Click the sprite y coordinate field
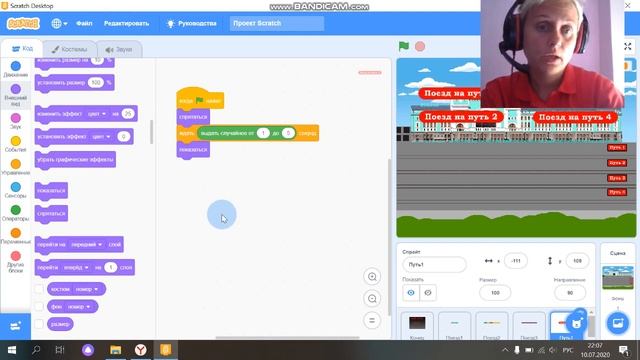The height and width of the screenshot is (360, 640). click(577, 261)
